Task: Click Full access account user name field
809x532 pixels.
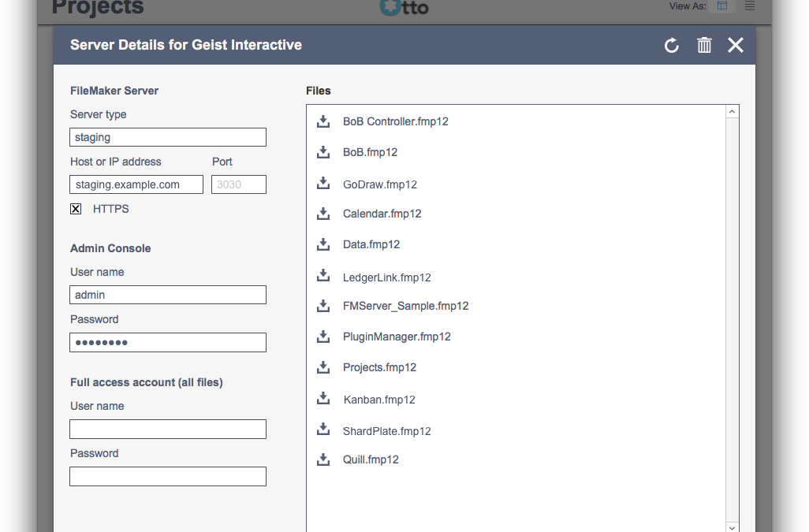Action: pyautogui.click(x=168, y=429)
